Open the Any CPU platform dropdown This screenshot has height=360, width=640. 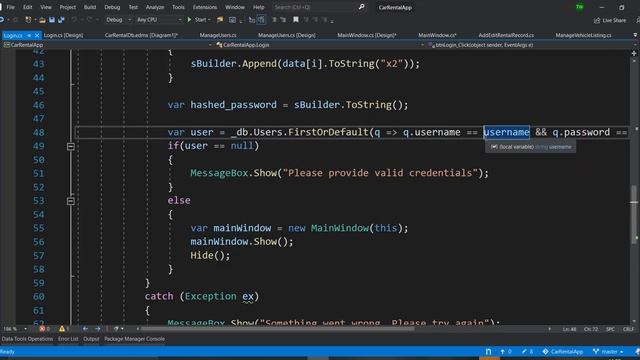159,20
